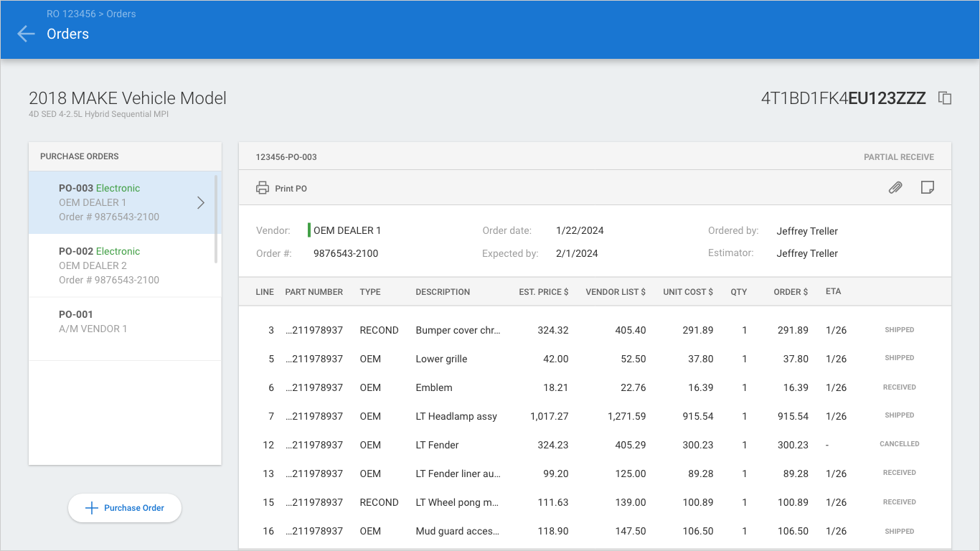The width and height of the screenshot is (980, 551).
Task: Sort by ORDER $ column header
Action: [791, 292]
